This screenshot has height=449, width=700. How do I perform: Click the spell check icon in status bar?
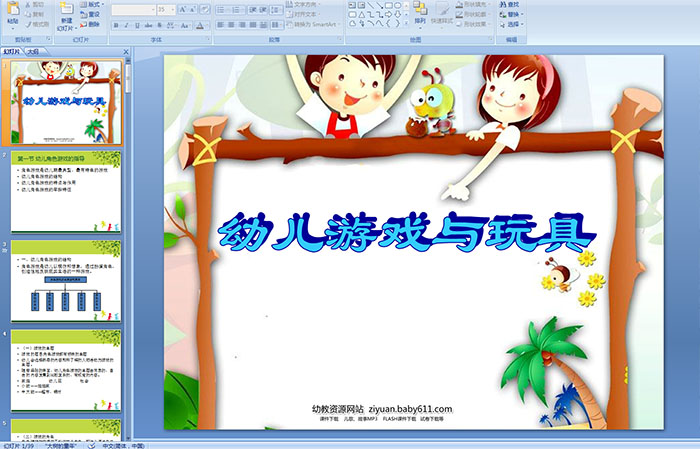91,445
